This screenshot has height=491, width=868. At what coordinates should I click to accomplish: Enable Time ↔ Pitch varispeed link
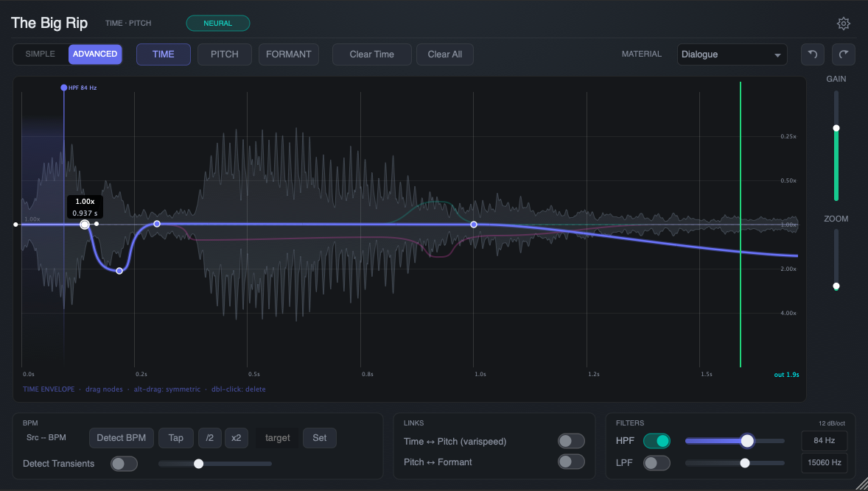[571, 441]
